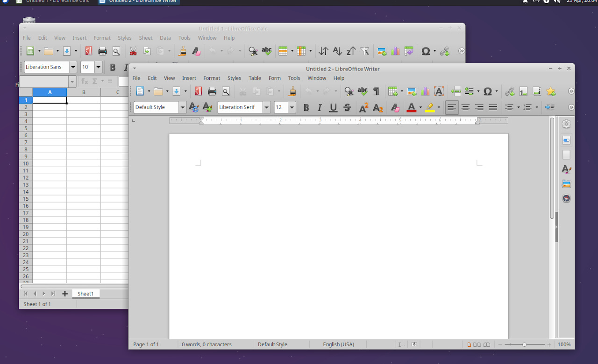Open Writer sidebar Gallery icon
The image size is (598, 364).
[x=566, y=184]
